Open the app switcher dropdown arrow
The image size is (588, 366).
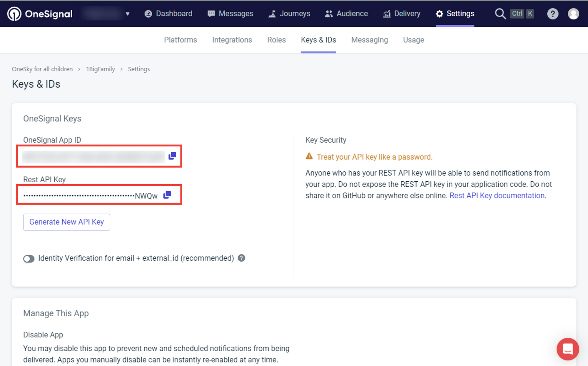128,14
